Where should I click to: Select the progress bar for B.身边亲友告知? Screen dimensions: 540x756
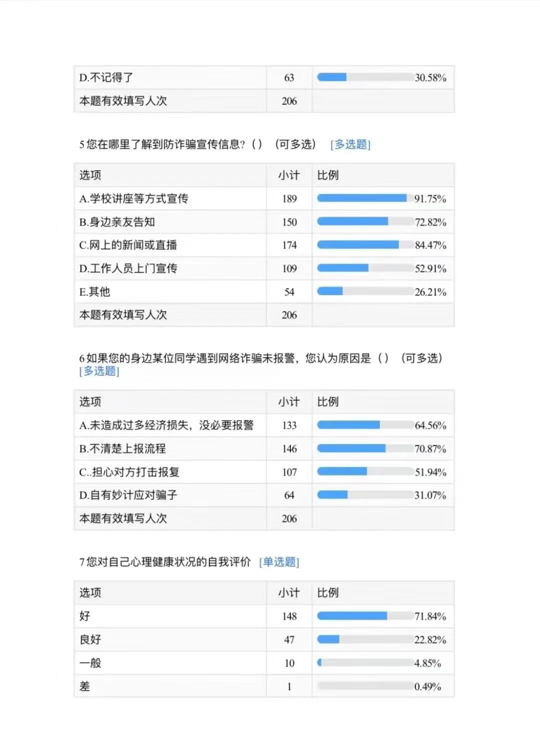(365, 221)
